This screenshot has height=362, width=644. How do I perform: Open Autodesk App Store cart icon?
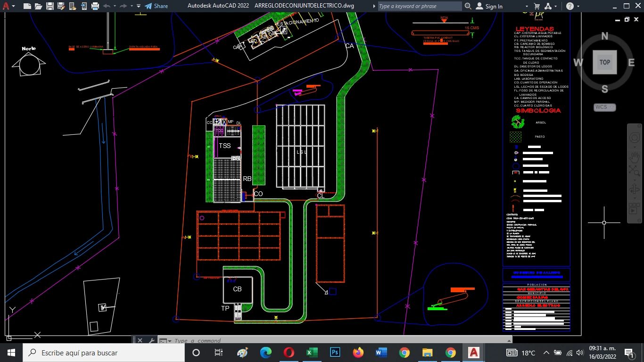pyautogui.click(x=537, y=6)
